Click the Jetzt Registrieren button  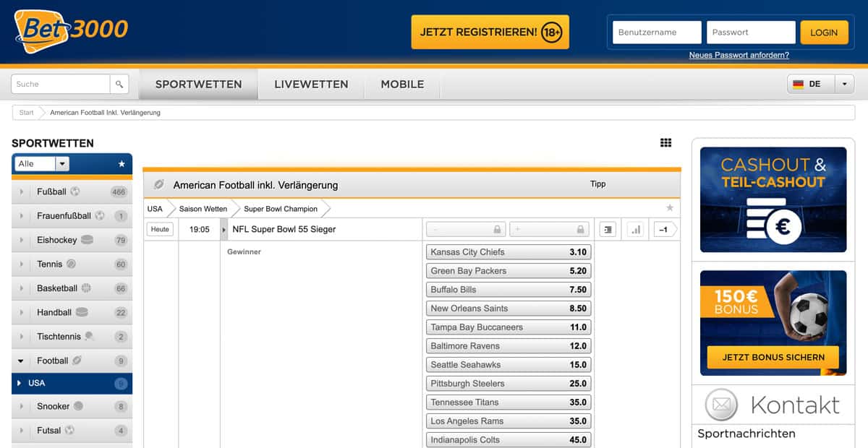click(490, 33)
